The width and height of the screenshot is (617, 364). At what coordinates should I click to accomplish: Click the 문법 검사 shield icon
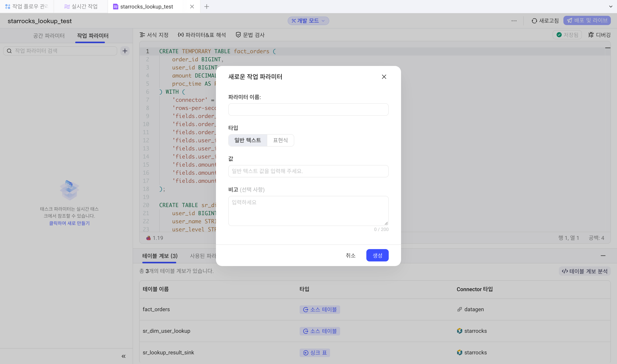pyautogui.click(x=238, y=35)
